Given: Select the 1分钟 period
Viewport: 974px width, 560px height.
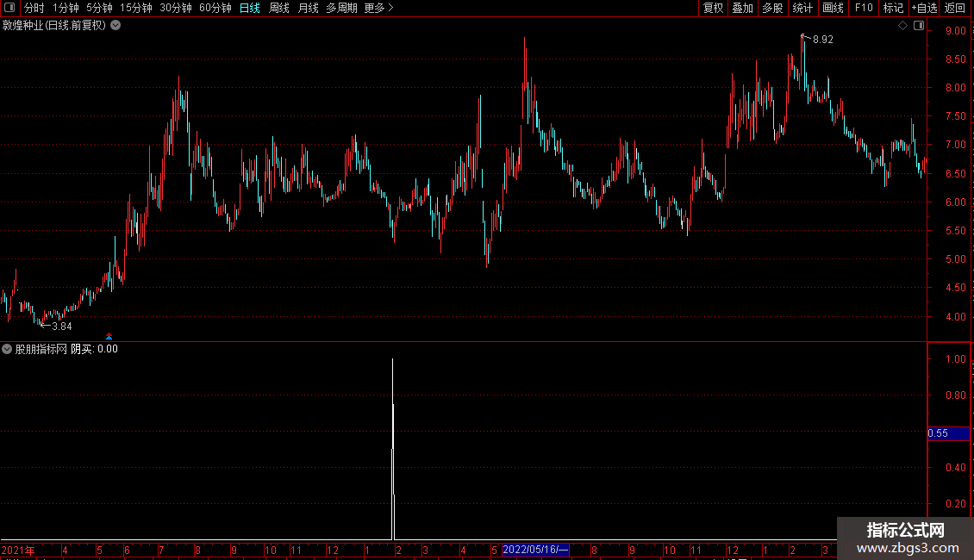Looking at the screenshot, I should [66, 8].
